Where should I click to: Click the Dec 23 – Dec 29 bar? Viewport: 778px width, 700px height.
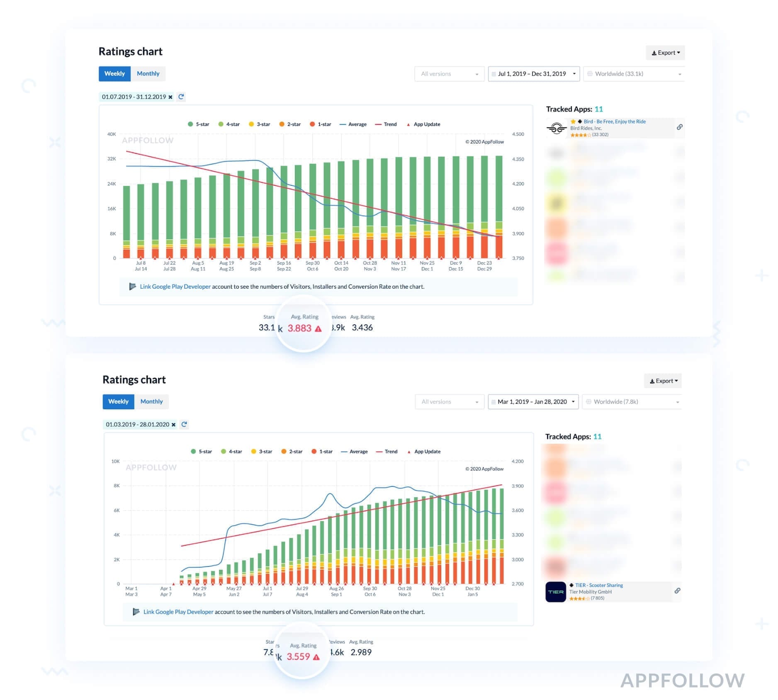click(484, 207)
